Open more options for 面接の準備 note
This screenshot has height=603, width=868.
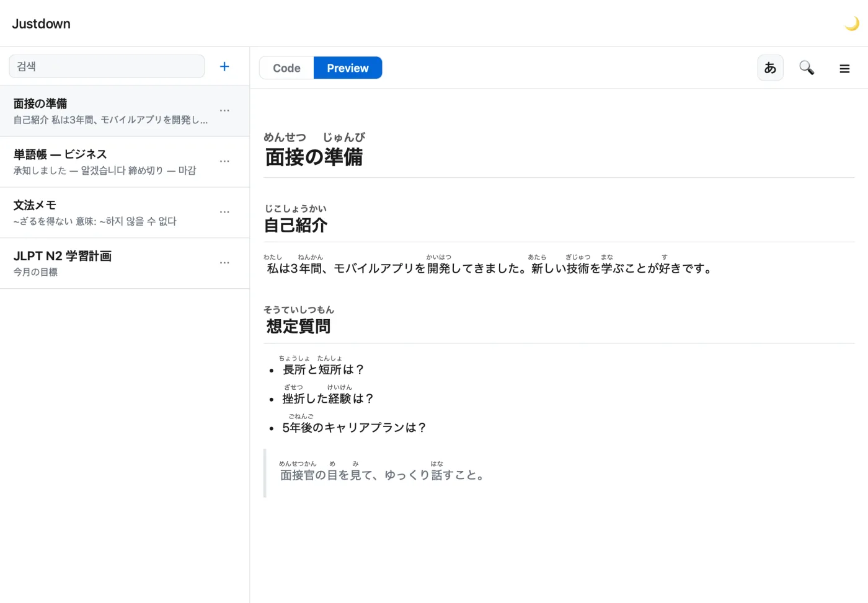(x=224, y=111)
